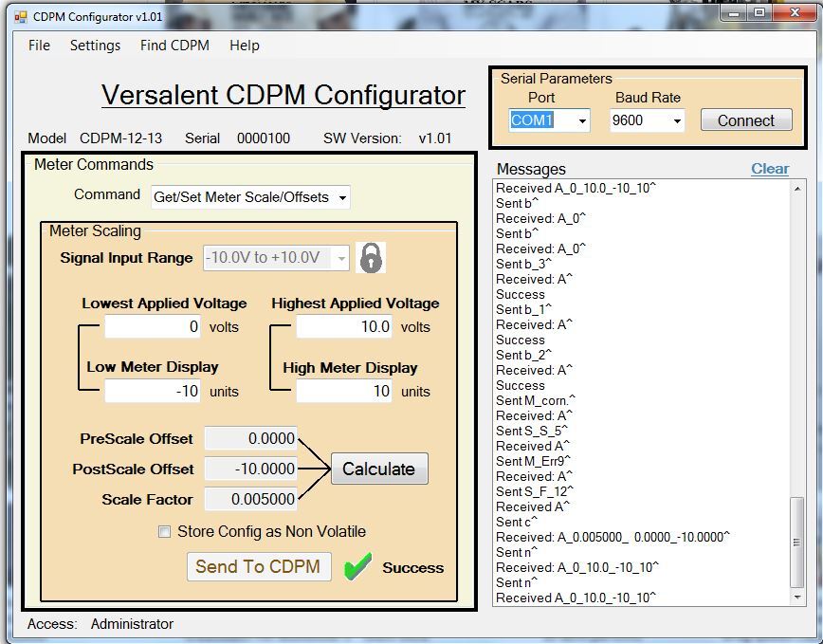Screen dimensions: 823x644
Task: Click the Send To CDPM button
Action: point(259,566)
